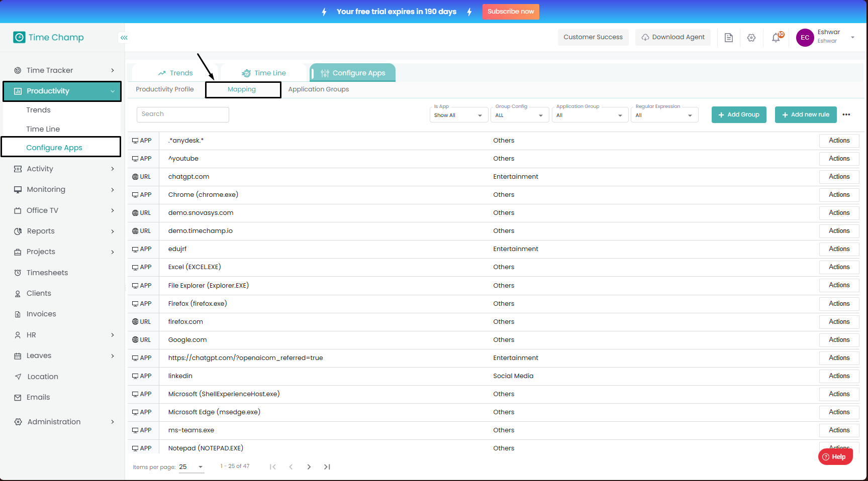This screenshot has width=868, height=481.
Task: Open the user account dropdown arrow
Action: coord(853,37)
